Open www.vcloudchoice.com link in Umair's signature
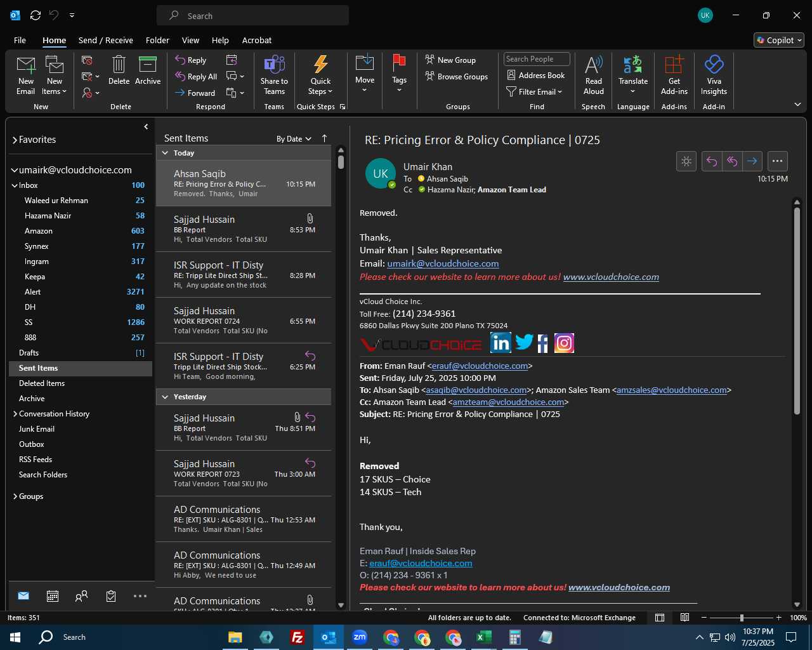 pyautogui.click(x=611, y=277)
